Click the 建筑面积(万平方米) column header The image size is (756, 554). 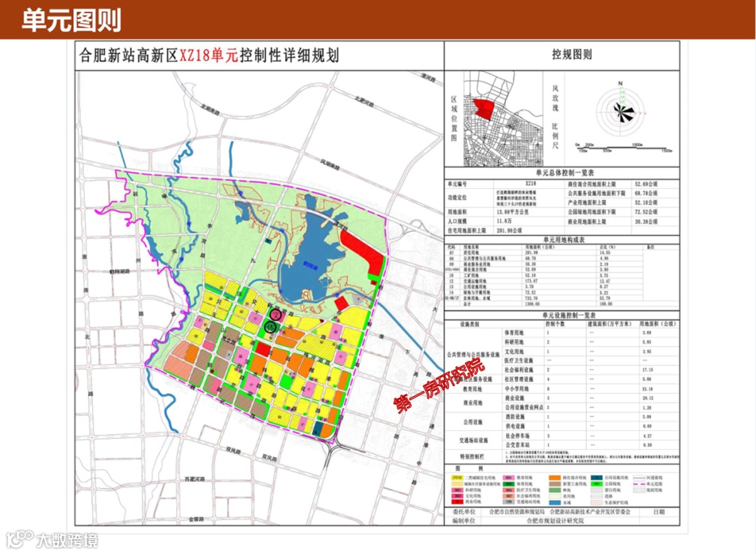[x=610, y=324]
